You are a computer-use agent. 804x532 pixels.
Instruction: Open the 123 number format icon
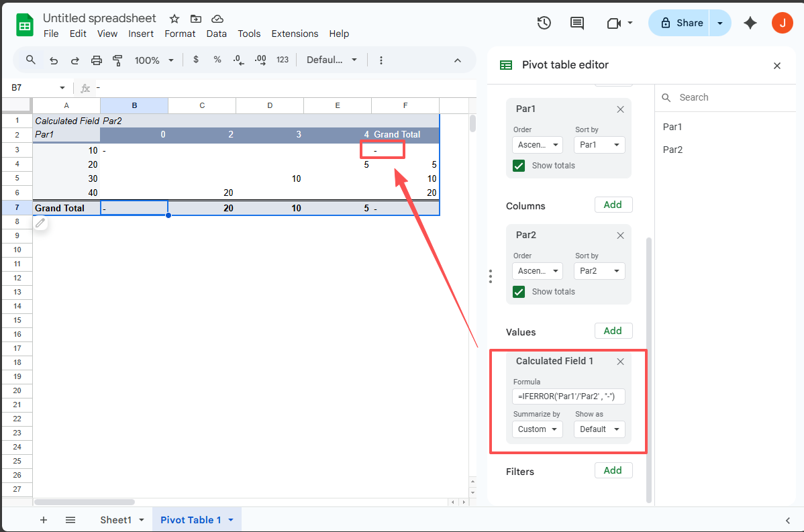point(282,60)
